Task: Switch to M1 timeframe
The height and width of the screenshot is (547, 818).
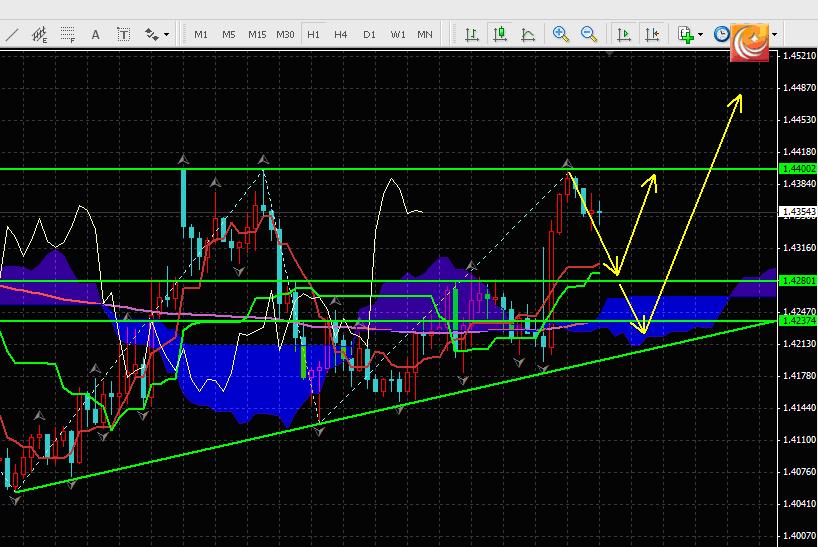Action: [x=201, y=35]
